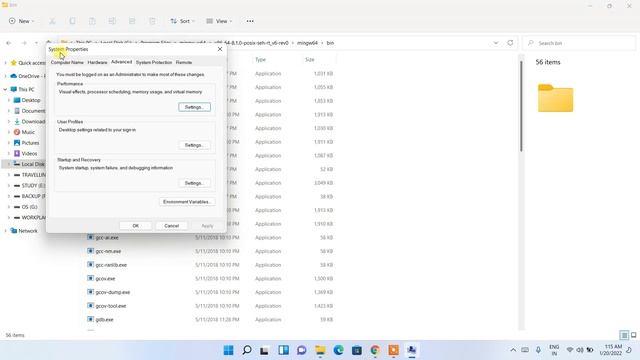Open the See more three-dots menu
This screenshot has height=360, width=640.
click(250, 21)
